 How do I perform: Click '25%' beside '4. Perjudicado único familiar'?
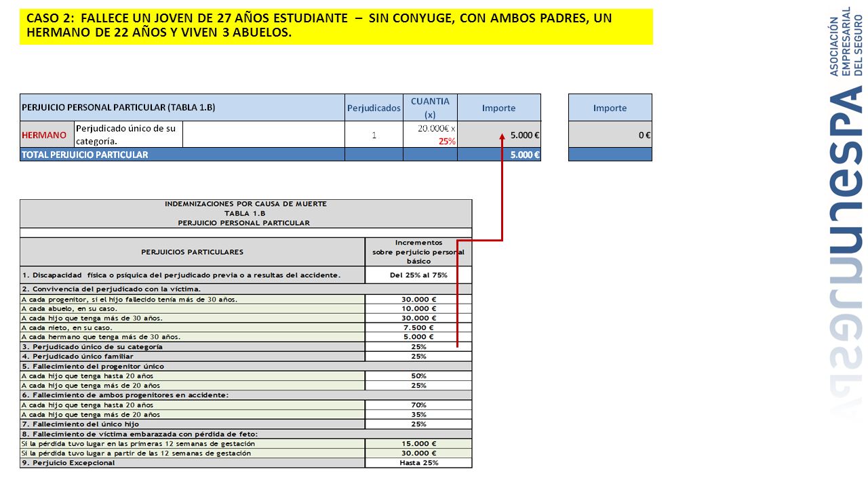pos(418,356)
